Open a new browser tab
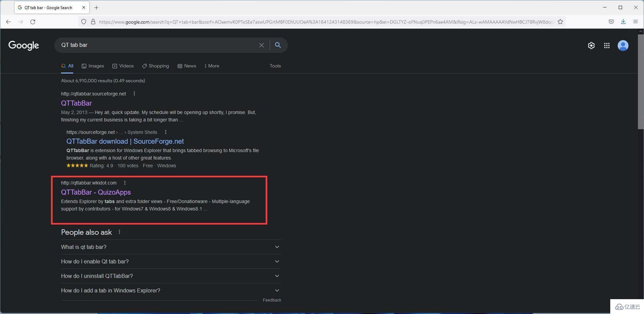The image size is (644, 314). (x=97, y=7)
